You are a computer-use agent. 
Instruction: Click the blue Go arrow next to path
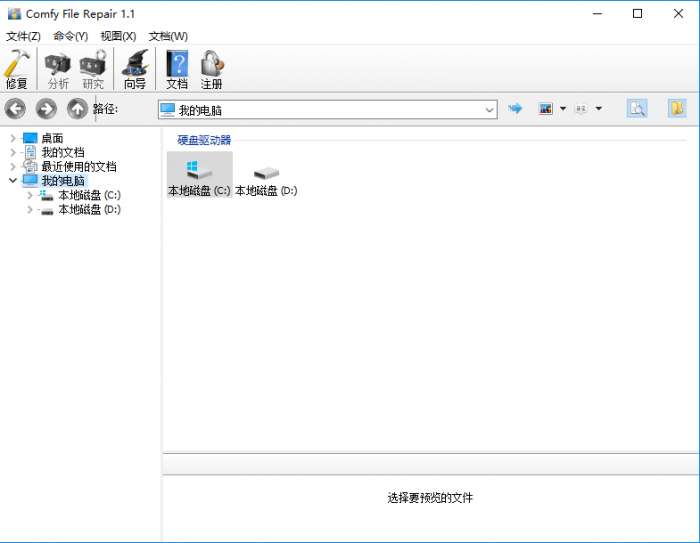(x=515, y=108)
